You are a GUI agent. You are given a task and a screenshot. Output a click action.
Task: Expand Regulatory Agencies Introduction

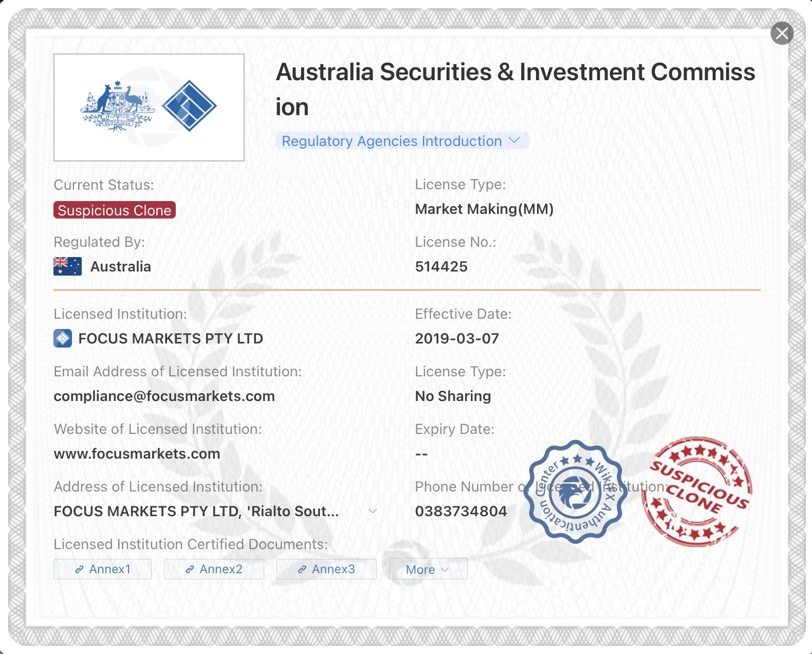tap(402, 141)
